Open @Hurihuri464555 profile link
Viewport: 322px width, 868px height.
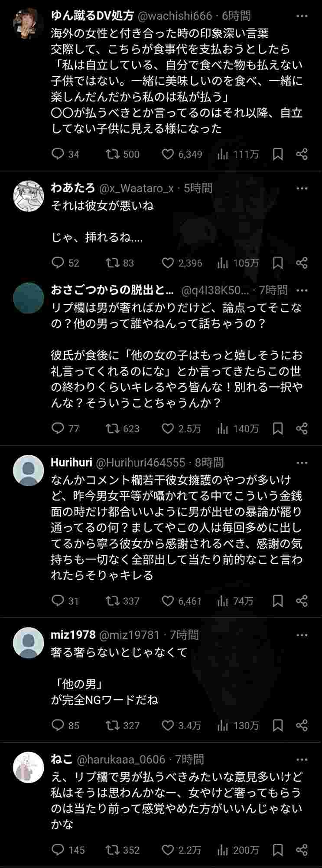click(x=140, y=463)
